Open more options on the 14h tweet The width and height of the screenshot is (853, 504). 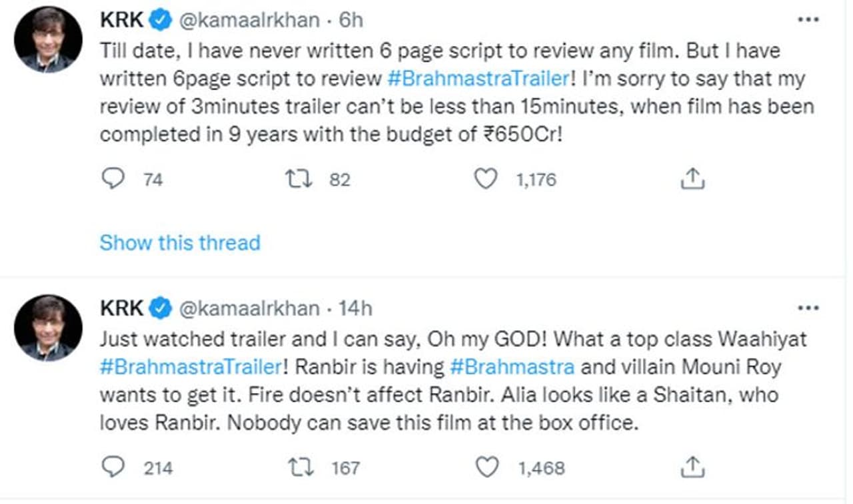pos(808,308)
